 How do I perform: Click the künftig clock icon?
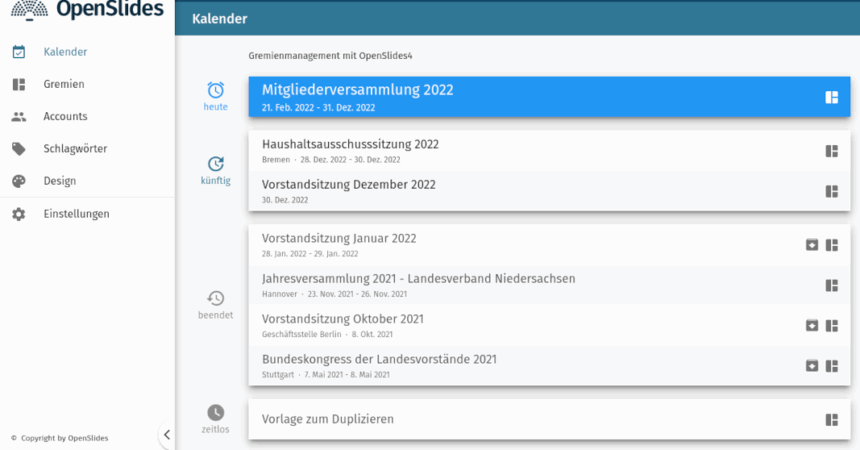coord(216,164)
